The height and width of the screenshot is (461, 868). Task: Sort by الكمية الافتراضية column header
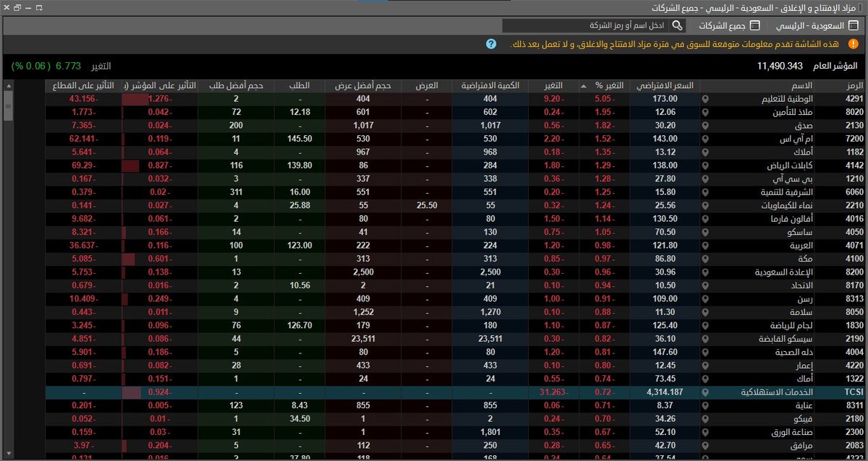point(490,86)
